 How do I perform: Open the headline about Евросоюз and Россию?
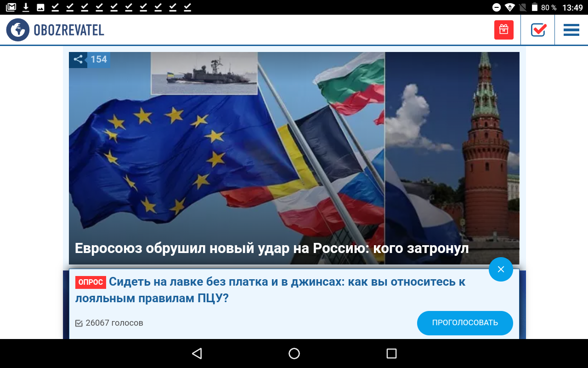[x=271, y=248]
